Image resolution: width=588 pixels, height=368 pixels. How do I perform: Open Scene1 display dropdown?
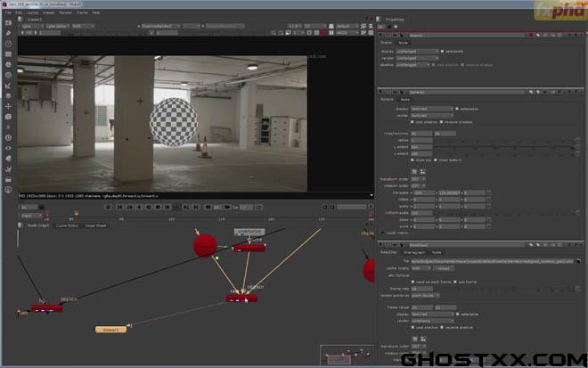coord(417,52)
